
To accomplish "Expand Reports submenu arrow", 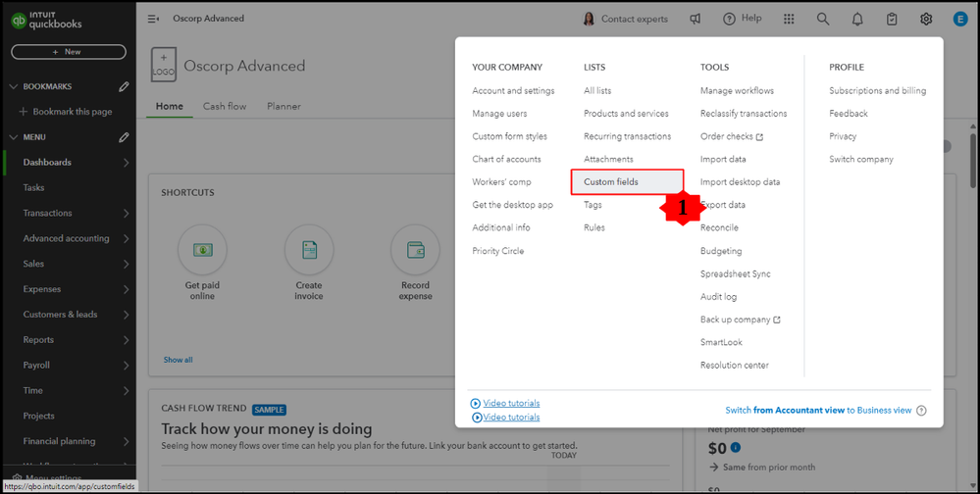I will tap(126, 340).
